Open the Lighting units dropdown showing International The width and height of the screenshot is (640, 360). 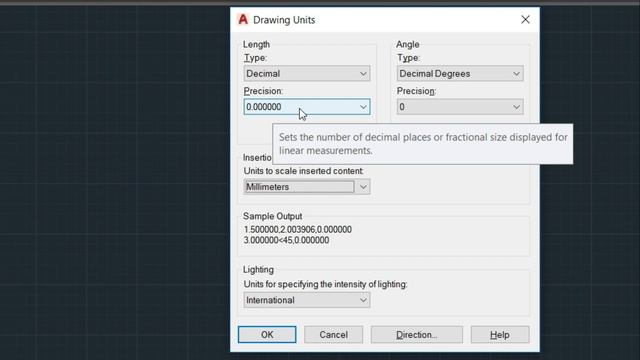[x=307, y=300]
